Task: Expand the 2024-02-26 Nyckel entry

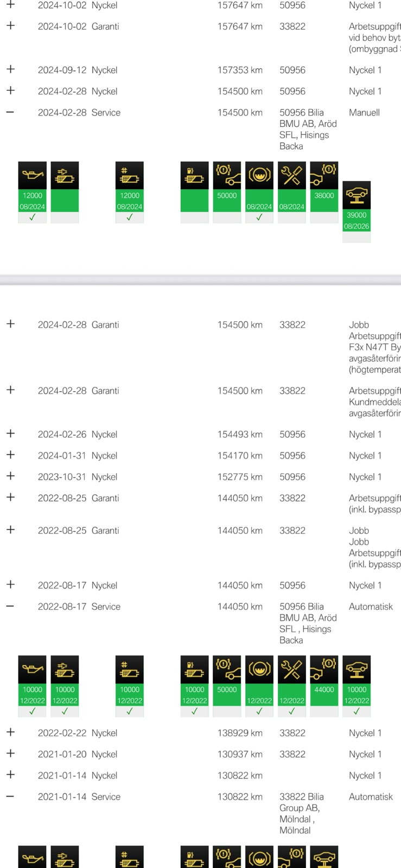Action: click(x=10, y=433)
